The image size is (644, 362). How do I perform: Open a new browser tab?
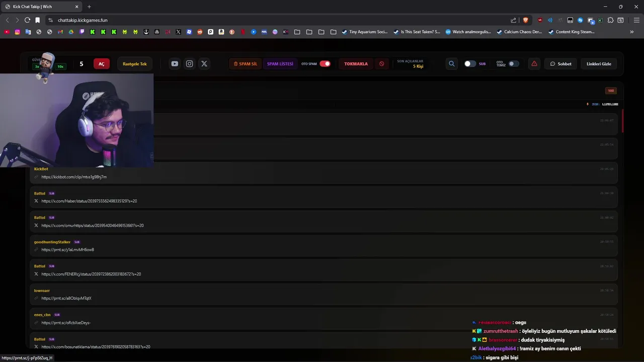[x=89, y=7]
